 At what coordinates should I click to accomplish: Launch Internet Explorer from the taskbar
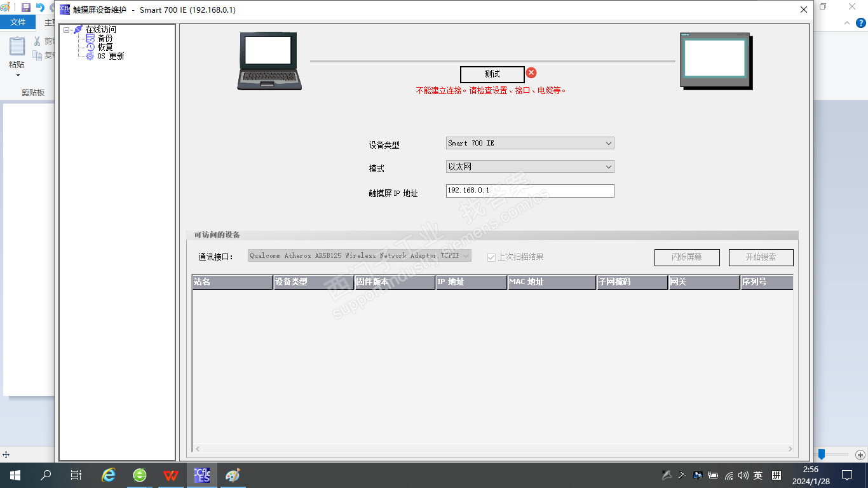tap(109, 475)
